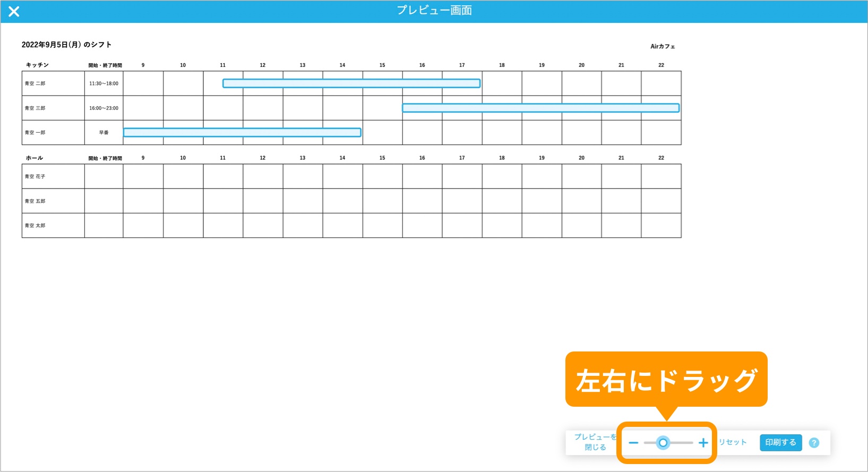The image size is (868, 472).
Task: Click the 左右にドラッグ orange tooltip
Action: (666, 380)
